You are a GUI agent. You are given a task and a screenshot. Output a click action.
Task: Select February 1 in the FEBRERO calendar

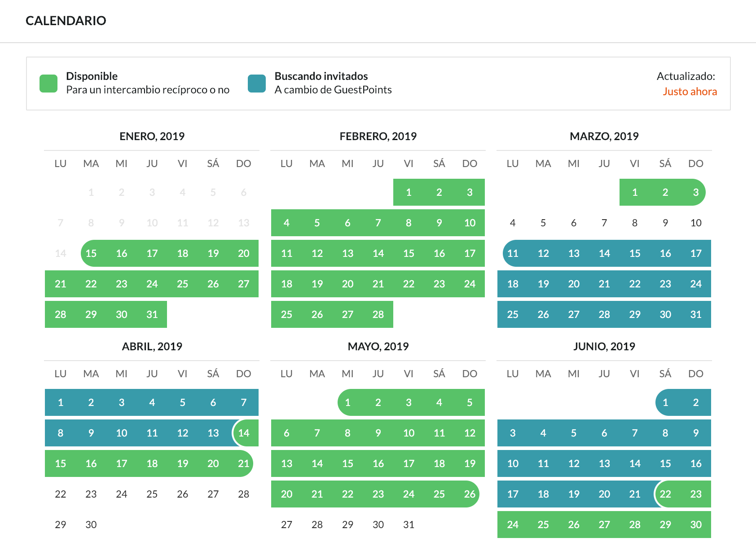point(409,192)
